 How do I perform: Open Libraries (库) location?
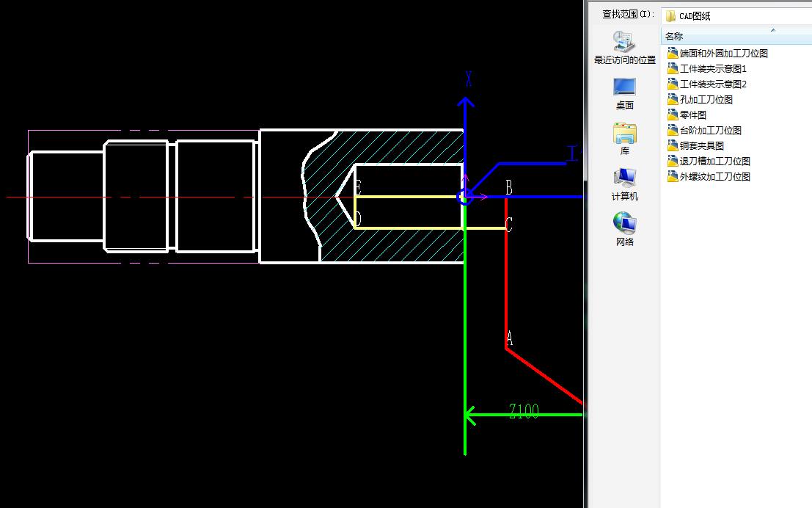pyautogui.click(x=624, y=139)
